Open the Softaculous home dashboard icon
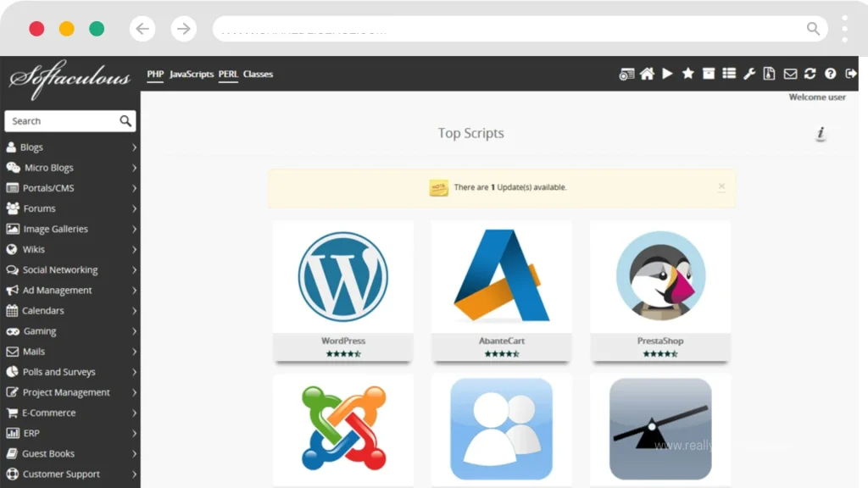This screenshot has width=868, height=488. click(x=647, y=74)
